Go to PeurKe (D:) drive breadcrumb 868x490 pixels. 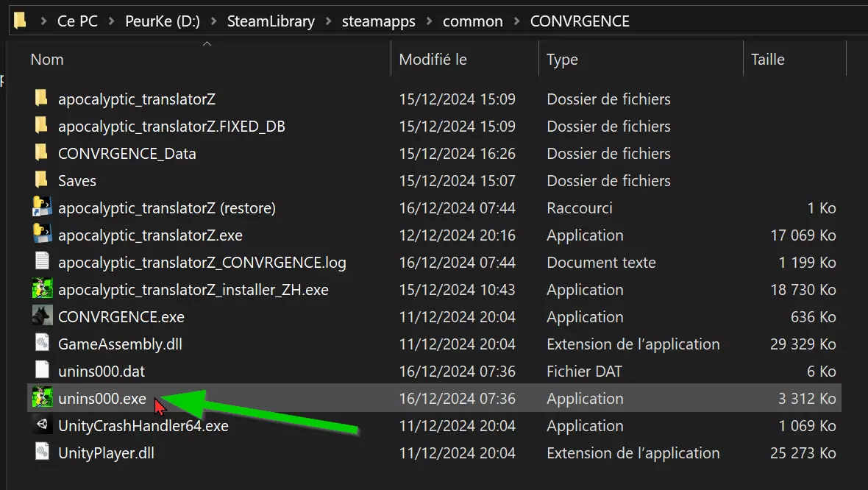[162, 21]
